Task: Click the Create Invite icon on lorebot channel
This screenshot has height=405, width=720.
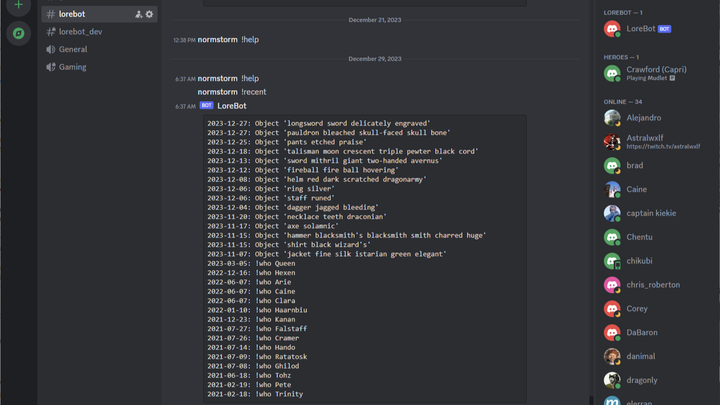Action: click(138, 15)
